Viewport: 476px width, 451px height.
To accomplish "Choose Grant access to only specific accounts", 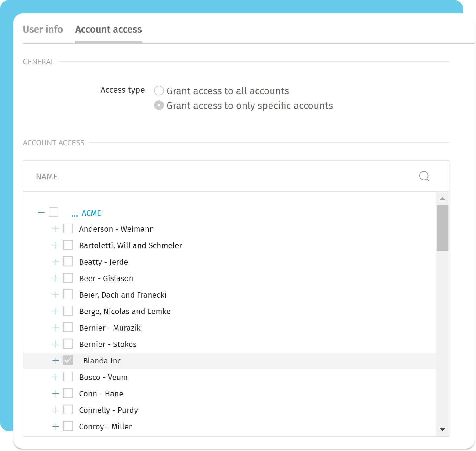I will point(159,105).
